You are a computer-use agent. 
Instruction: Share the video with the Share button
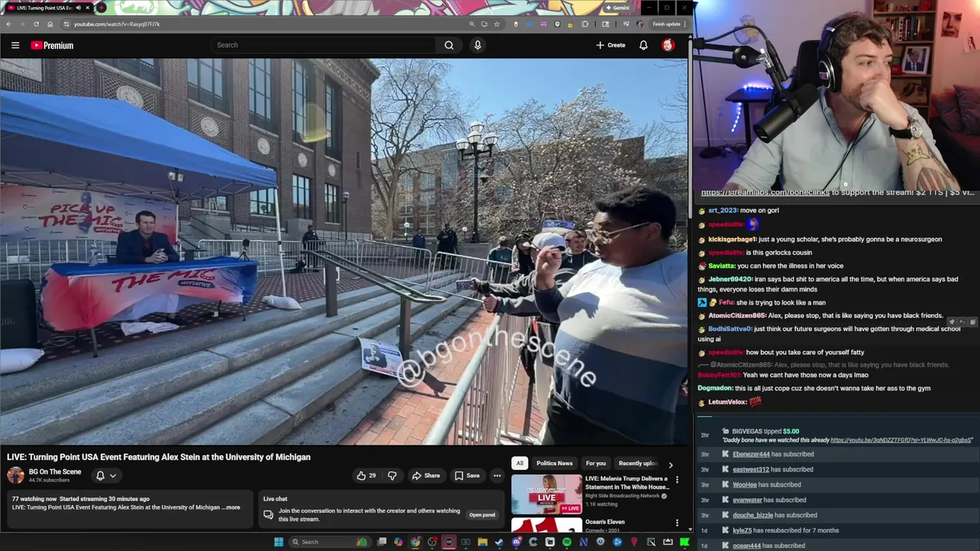coord(426,475)
